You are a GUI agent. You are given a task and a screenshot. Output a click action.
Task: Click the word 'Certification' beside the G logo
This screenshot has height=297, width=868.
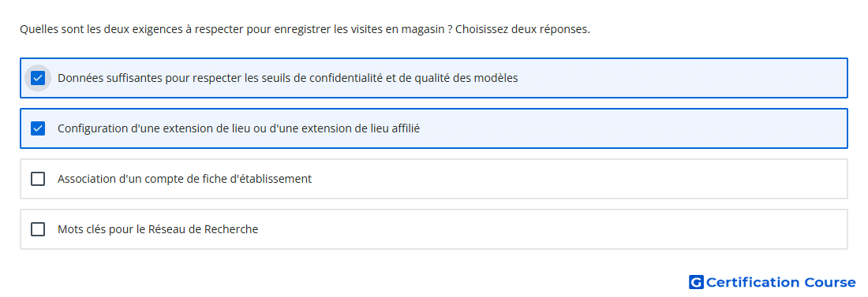[x=753, y=283]
